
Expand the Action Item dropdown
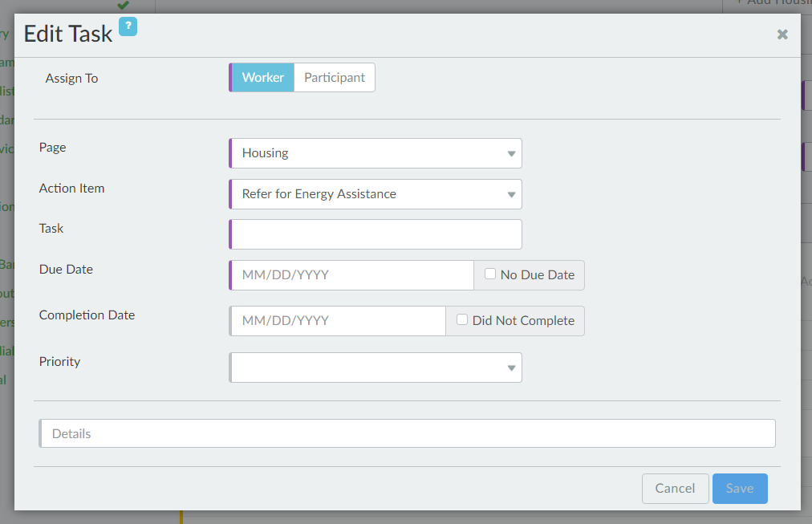click(511, 194)
